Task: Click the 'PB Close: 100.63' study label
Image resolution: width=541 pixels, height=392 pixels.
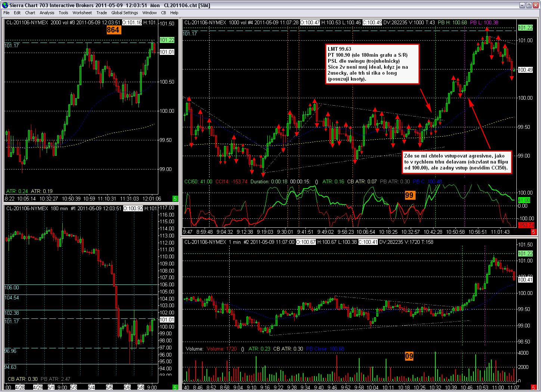Action: tap(325, 349)
